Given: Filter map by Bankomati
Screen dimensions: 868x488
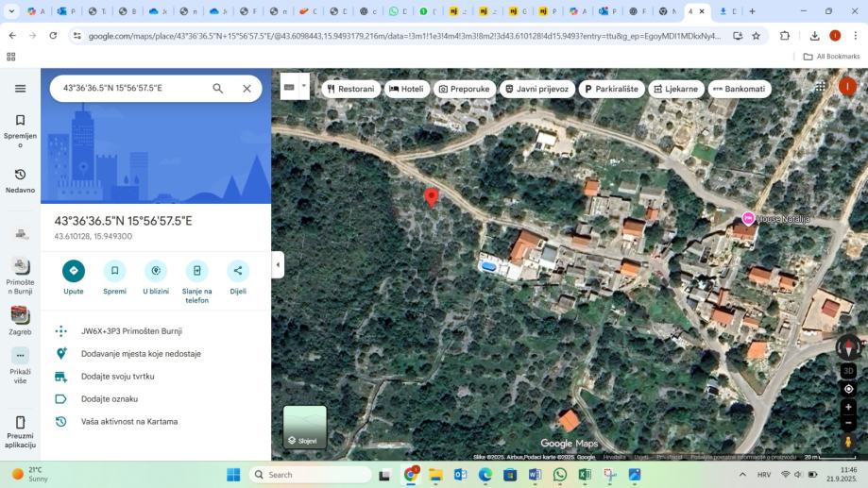Looking at the screenshot, I should (x=740, y=89).
